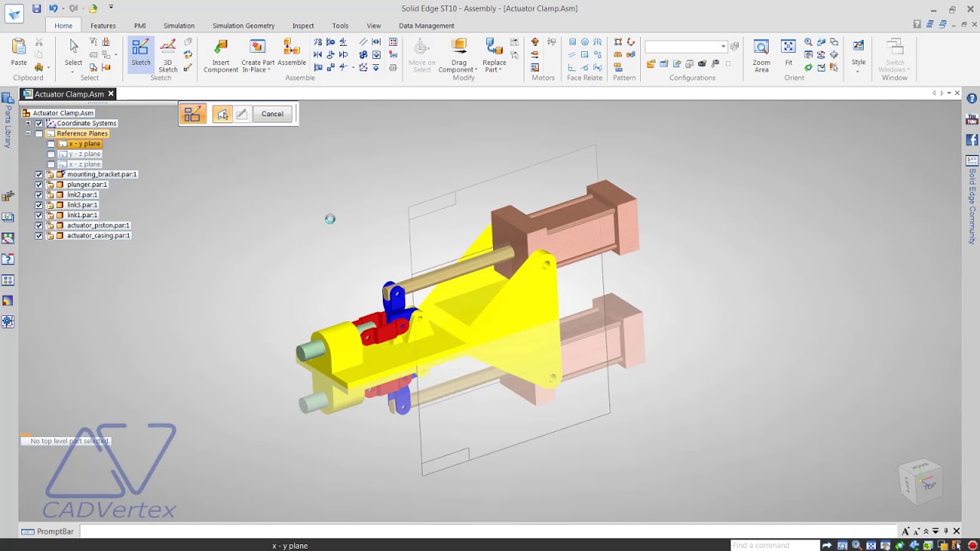This screenshot has height=551, width=980.
Task: Click the PromptBar tab at bottom
Action: (x=48, y=531)
